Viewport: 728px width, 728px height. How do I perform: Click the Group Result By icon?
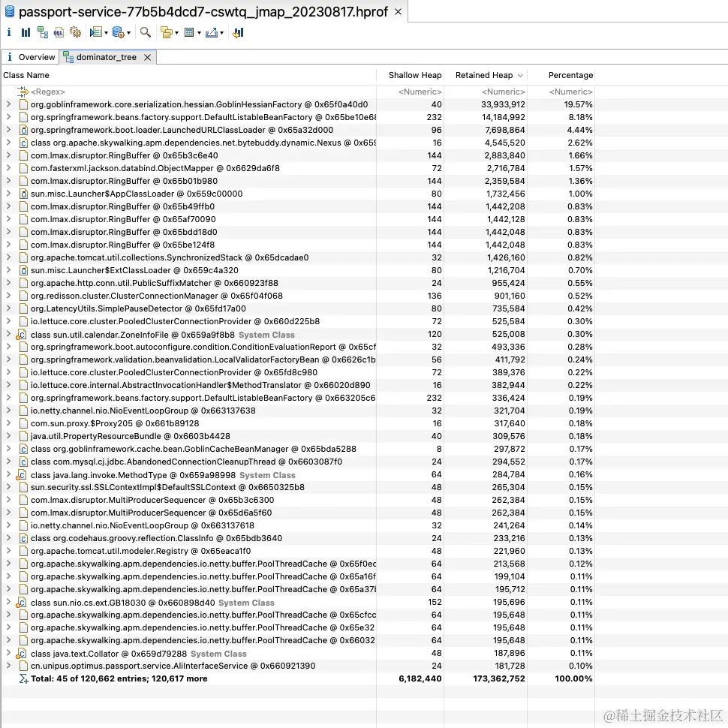(x=166, y=32)
